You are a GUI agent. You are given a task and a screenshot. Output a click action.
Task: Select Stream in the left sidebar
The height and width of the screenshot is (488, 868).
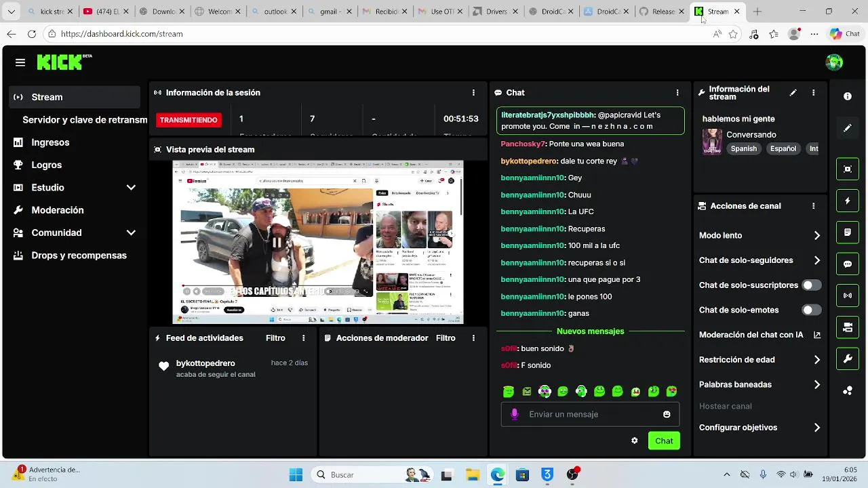tap(75, 97)
